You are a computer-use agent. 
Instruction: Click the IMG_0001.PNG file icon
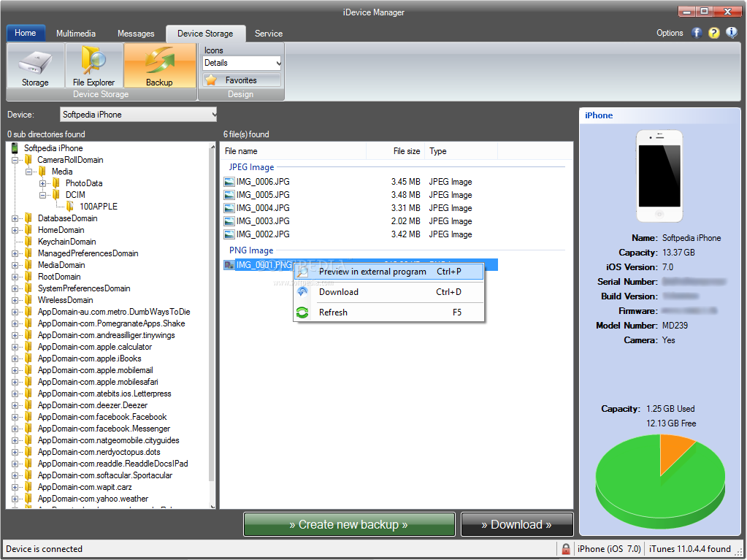point(229,265)
